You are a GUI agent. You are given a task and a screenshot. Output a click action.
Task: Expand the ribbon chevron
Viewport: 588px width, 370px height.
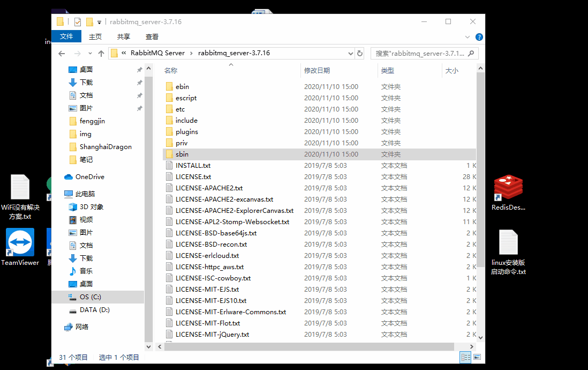[x=468, y=37]
